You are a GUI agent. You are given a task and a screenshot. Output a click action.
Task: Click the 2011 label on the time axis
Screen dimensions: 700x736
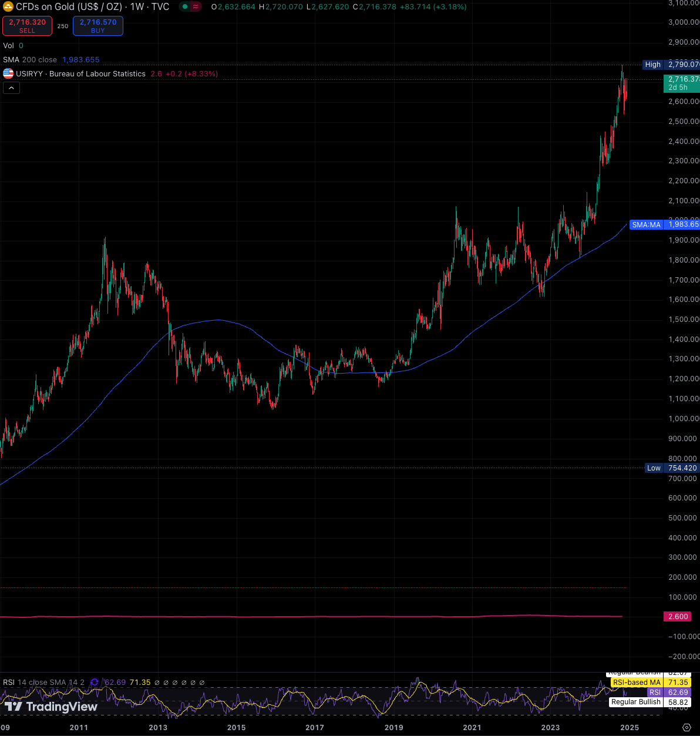click(79, 727)
